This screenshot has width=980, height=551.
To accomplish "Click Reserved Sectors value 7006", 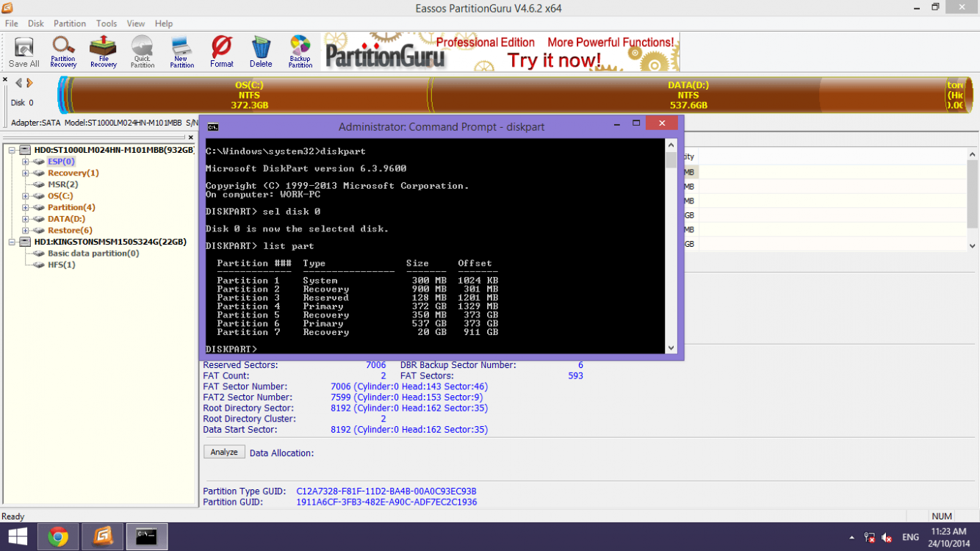I will [x=375, y=365].
